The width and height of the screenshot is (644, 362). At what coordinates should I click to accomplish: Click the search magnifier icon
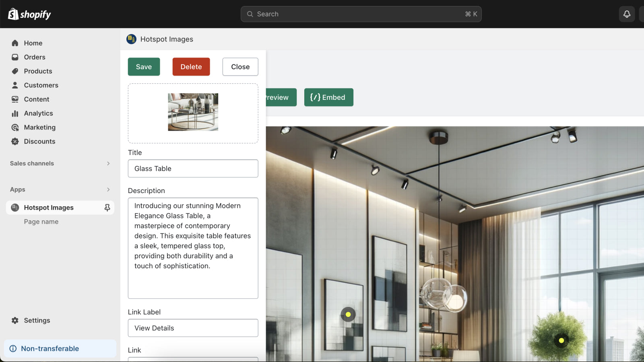[250, 14]
